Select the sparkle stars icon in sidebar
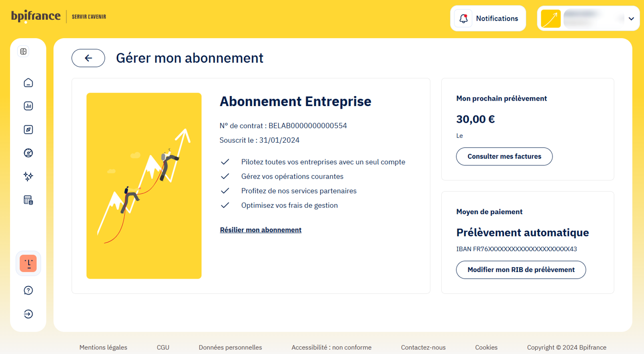This screenshot has width=644, height=354. click(28, 176)
